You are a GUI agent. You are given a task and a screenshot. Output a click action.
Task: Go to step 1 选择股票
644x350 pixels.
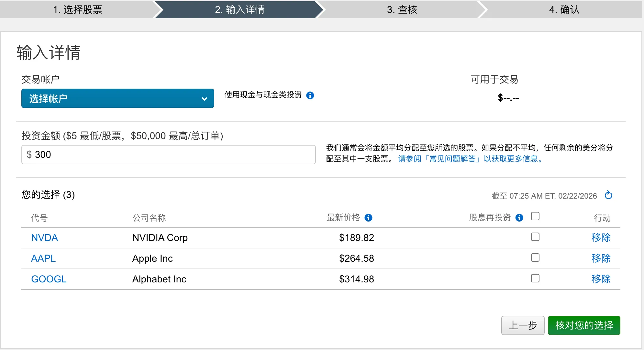(78, 10)
